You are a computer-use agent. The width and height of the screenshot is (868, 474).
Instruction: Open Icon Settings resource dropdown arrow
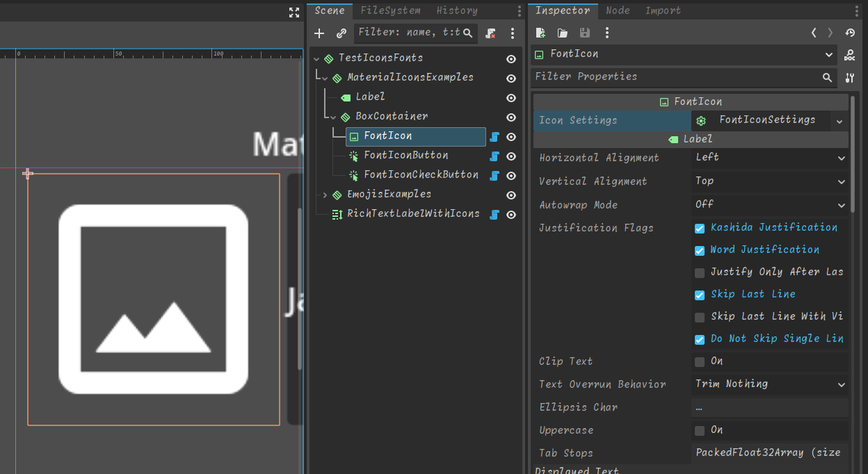pyautogui.click(x=839, y=122)
